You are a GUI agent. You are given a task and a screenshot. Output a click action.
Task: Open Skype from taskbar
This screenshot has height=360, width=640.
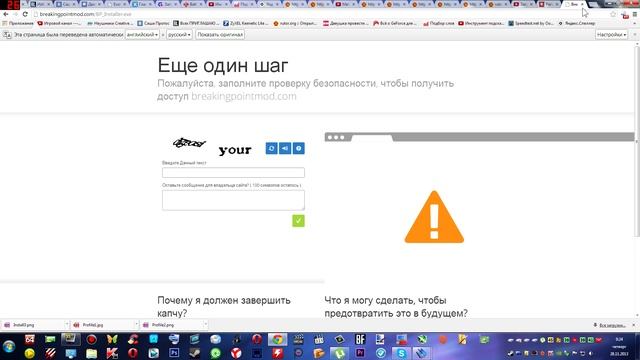401,353
